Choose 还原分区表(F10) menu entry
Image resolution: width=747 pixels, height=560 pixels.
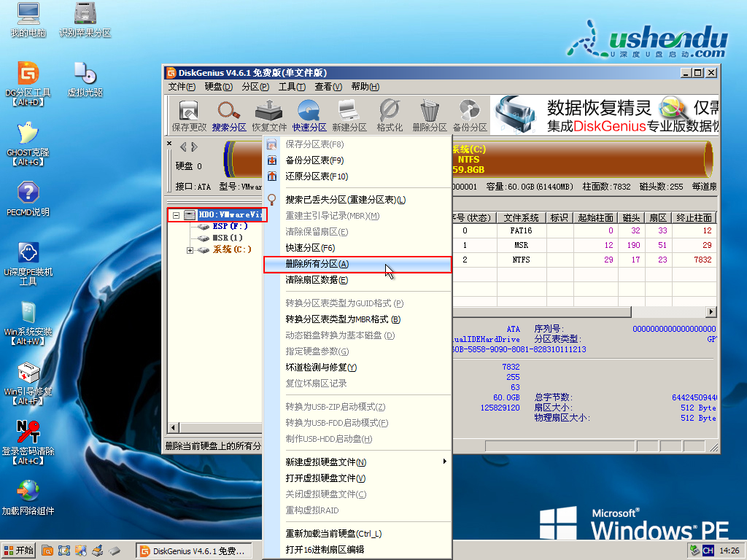pos(357,176)
